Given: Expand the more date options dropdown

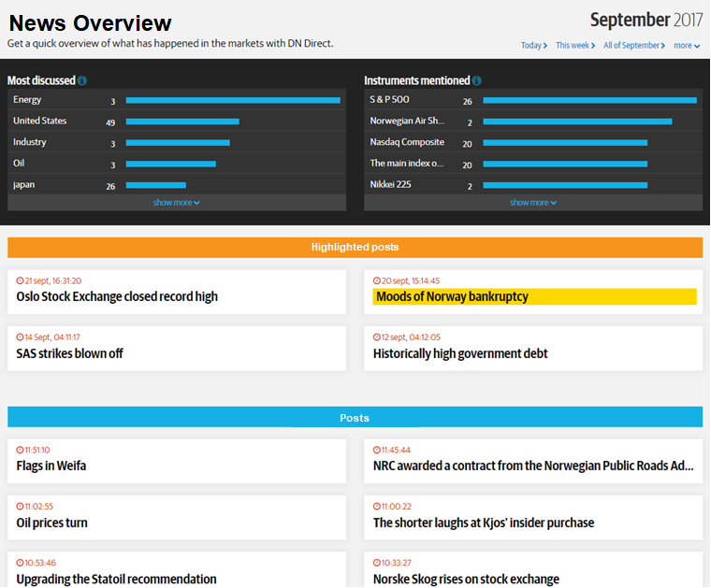Looking at the screenshot, I should click(687, 45).
